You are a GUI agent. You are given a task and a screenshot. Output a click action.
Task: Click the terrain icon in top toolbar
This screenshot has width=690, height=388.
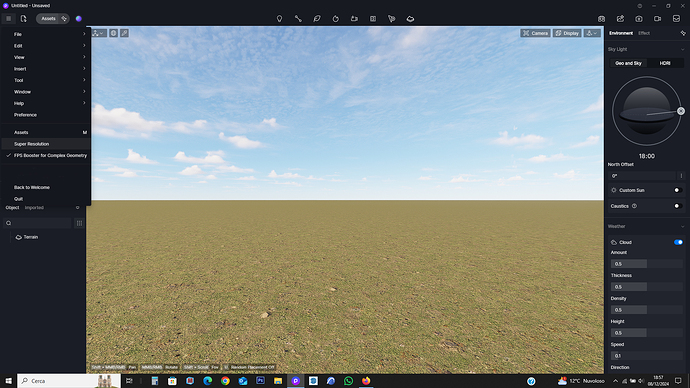click(410, 18)
